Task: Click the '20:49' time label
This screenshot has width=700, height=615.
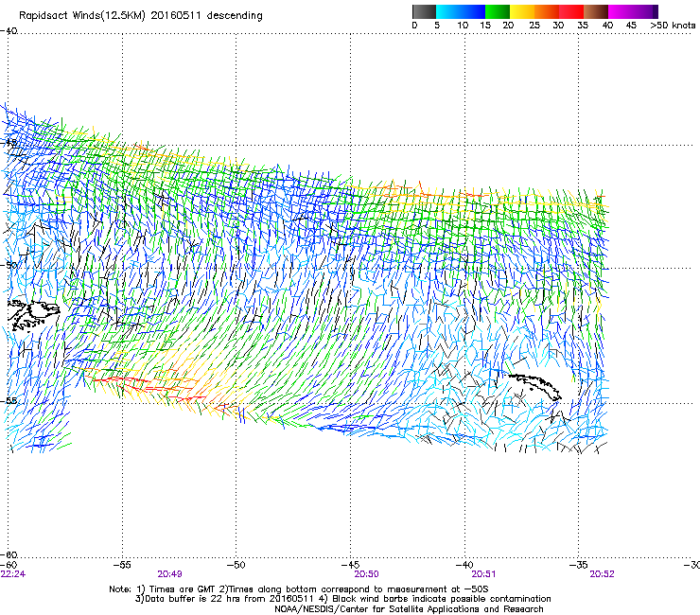Action: pos(169,574)
